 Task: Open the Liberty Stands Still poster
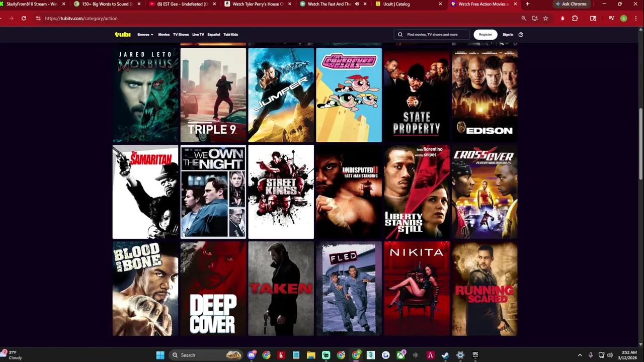tap(417, 192)
